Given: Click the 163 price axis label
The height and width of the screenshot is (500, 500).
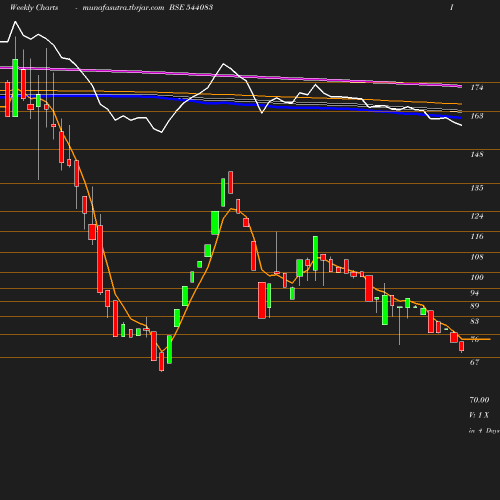Looking at the screenshot, I should 477,116.
